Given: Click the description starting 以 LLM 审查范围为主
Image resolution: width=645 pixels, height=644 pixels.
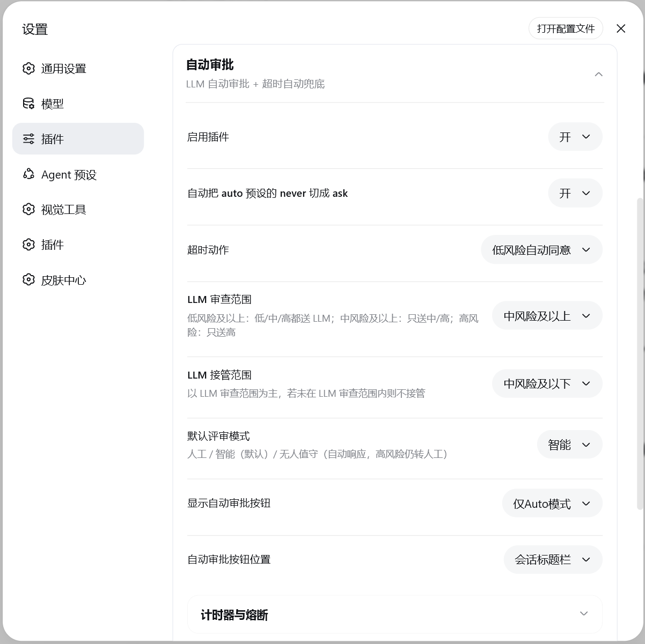Looking at the screenshot, I should 306,393.
